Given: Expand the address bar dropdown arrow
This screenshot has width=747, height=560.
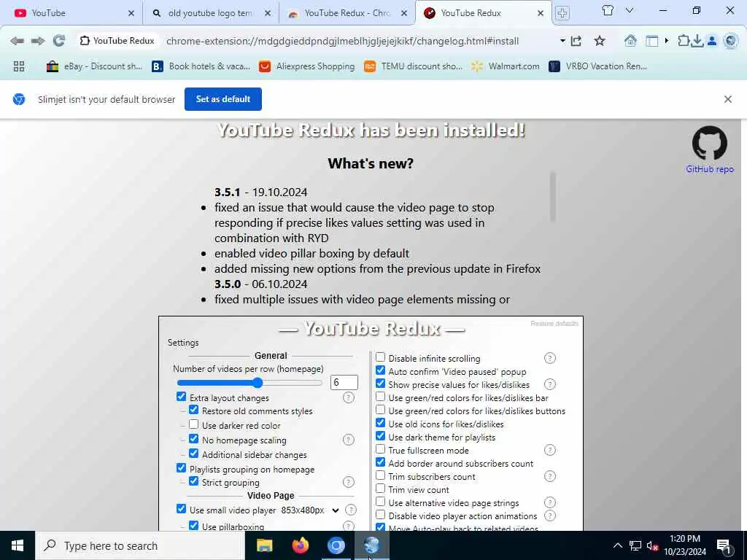Looking at the screenshot, I should (562, 41).
